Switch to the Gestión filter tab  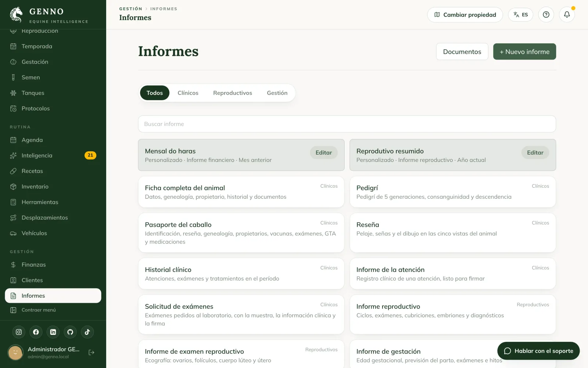coord(277,93)
